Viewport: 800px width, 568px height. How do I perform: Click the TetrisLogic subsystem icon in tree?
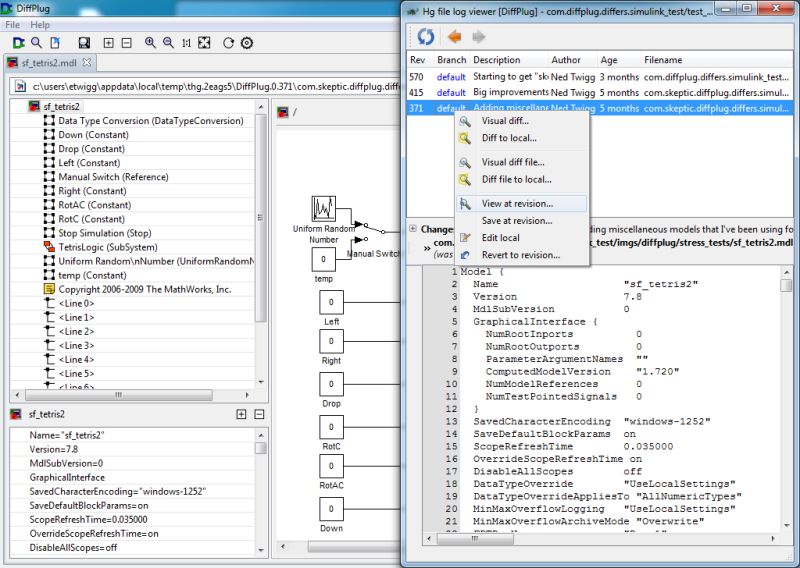click(49, 247)
